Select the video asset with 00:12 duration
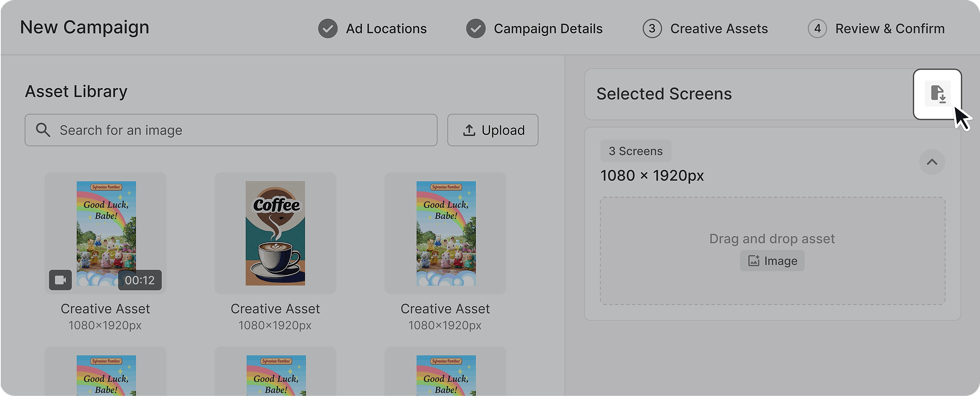980x396 pixels. (x=106, y=233)
